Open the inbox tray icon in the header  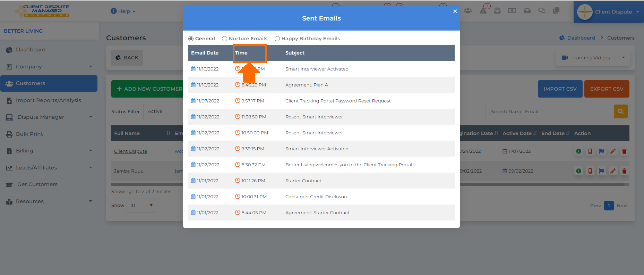[527, 11]
